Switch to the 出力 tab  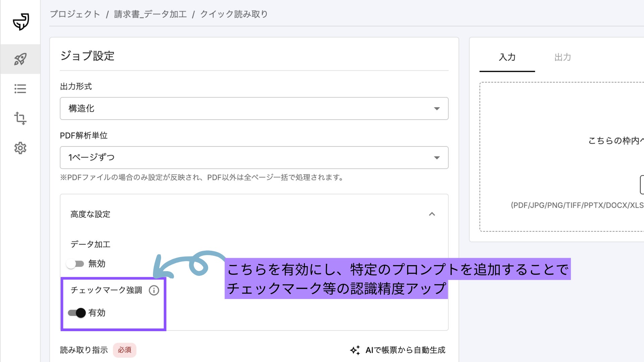tap(562, 57)
